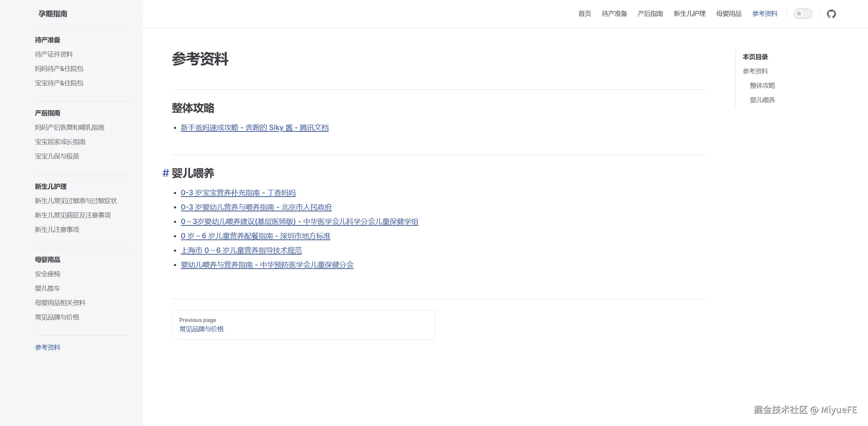Open the 婴幼儿喂养与营养指南 link
Image resolution: width=868 pixels, height=426 pixels.
(x=267, y=265)
